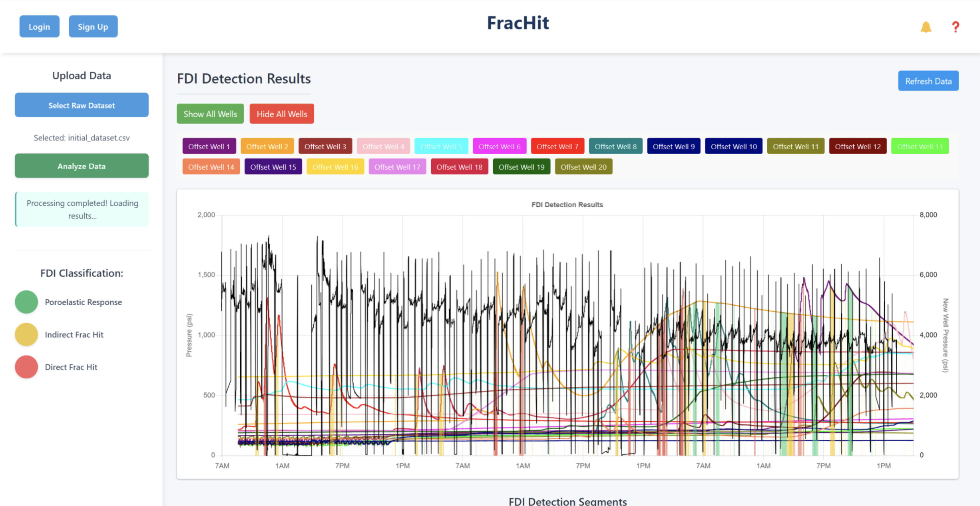This screenshot has height=506, width=980.
Task: Toggle Offset Well 13 visibility
Action: pos(920,146)
